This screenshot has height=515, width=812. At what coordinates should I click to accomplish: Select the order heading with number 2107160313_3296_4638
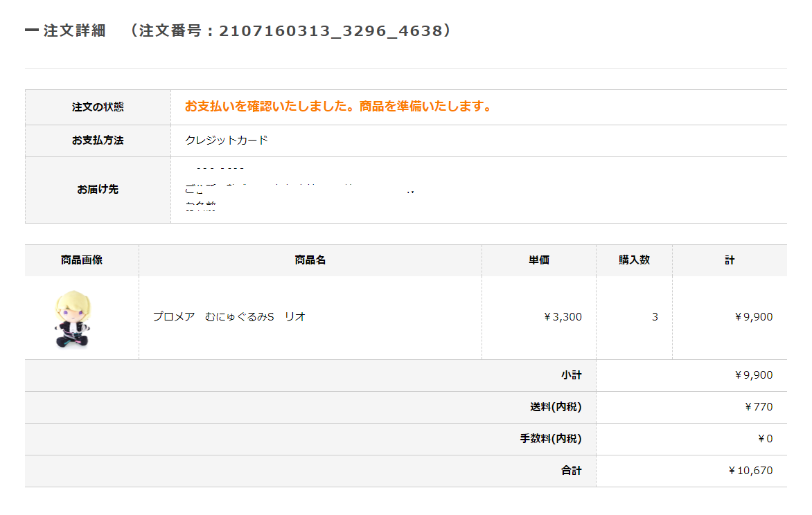(x=238, y=30)
